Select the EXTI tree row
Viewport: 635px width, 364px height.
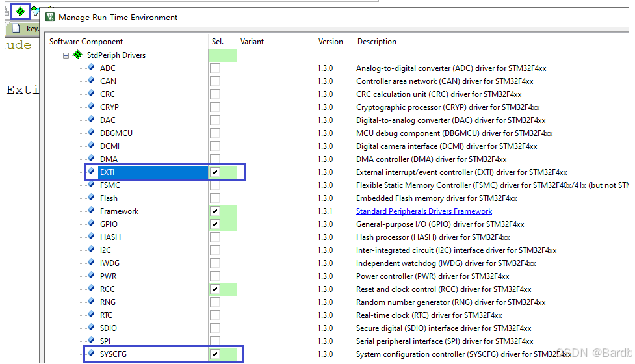153,172
